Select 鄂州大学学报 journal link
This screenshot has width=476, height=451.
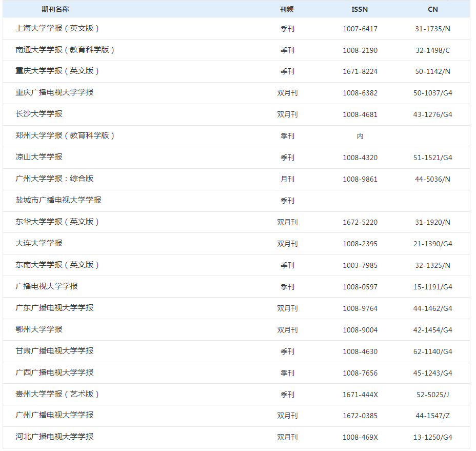click(39, 329)
